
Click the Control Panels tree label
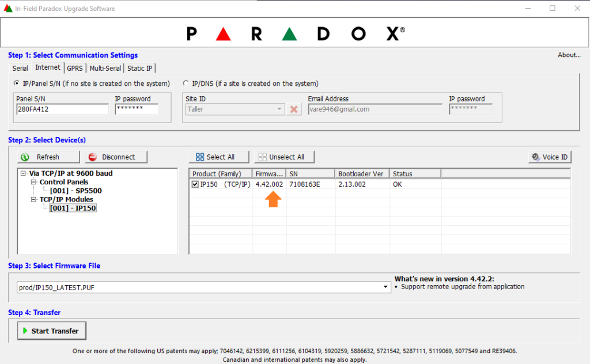(x=64, y=182)
